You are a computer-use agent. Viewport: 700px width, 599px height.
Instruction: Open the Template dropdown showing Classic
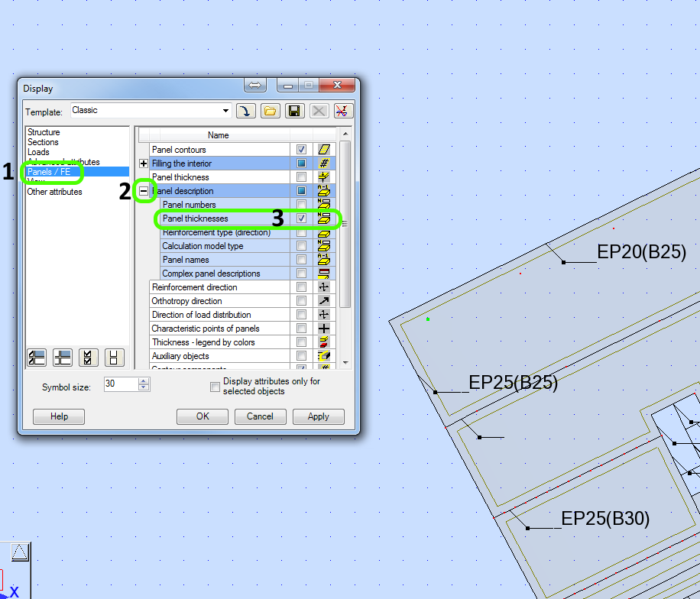(226, 110)
